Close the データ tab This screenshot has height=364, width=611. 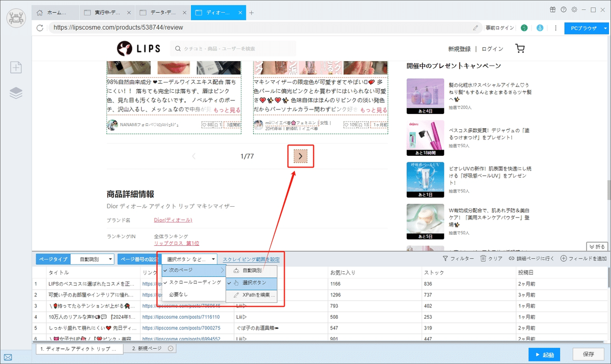pos(184,13)
